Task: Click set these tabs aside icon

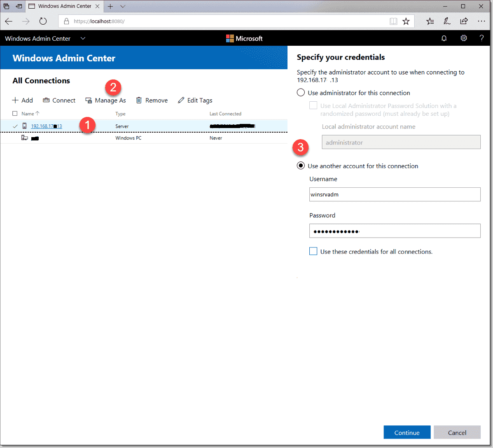Action: (x=19, y=6)
